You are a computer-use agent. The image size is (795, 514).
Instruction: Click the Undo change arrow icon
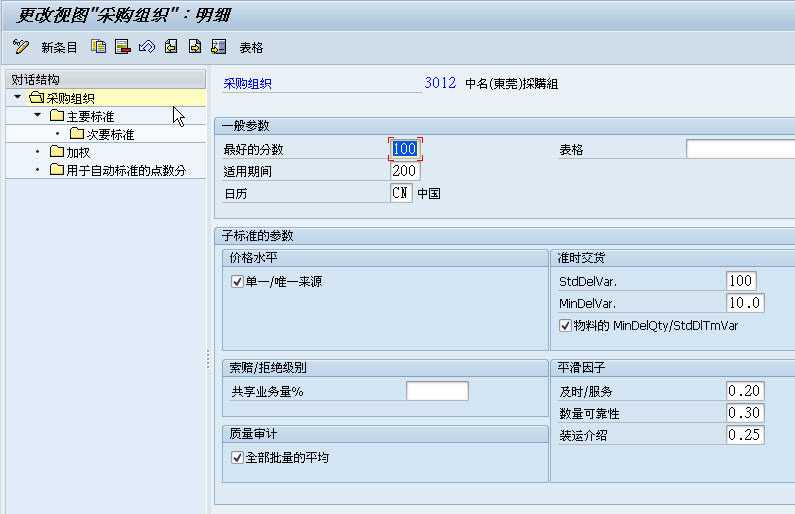(147, 47)
